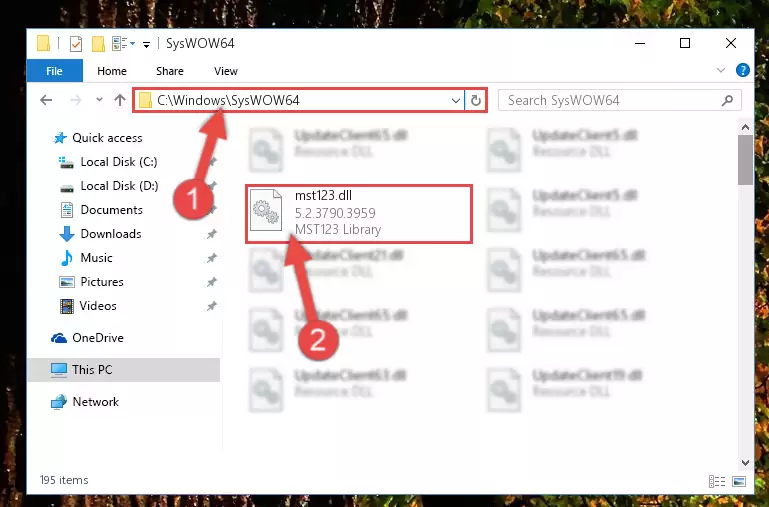
Task: Go back with the Back arrow
Action: pos(46,100)
